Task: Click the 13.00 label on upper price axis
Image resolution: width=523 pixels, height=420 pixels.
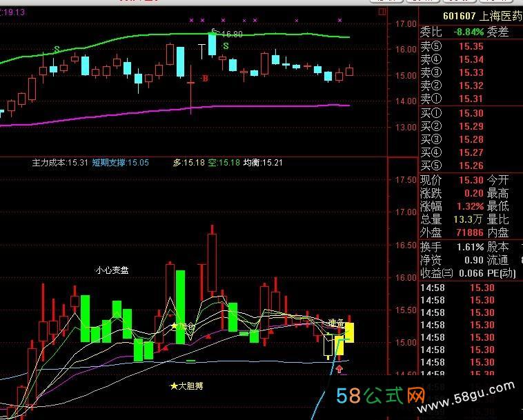Action: [406, 127]
